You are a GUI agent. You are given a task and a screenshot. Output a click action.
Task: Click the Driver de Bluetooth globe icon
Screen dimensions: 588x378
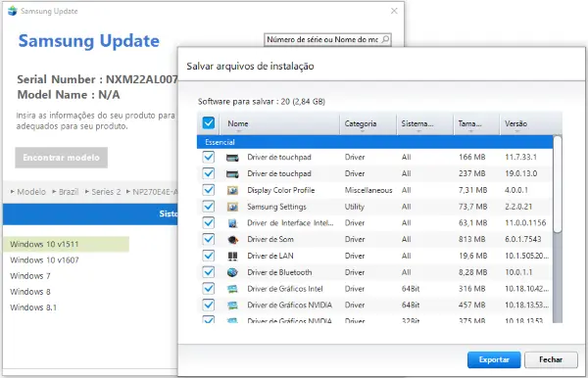[232, 272]
